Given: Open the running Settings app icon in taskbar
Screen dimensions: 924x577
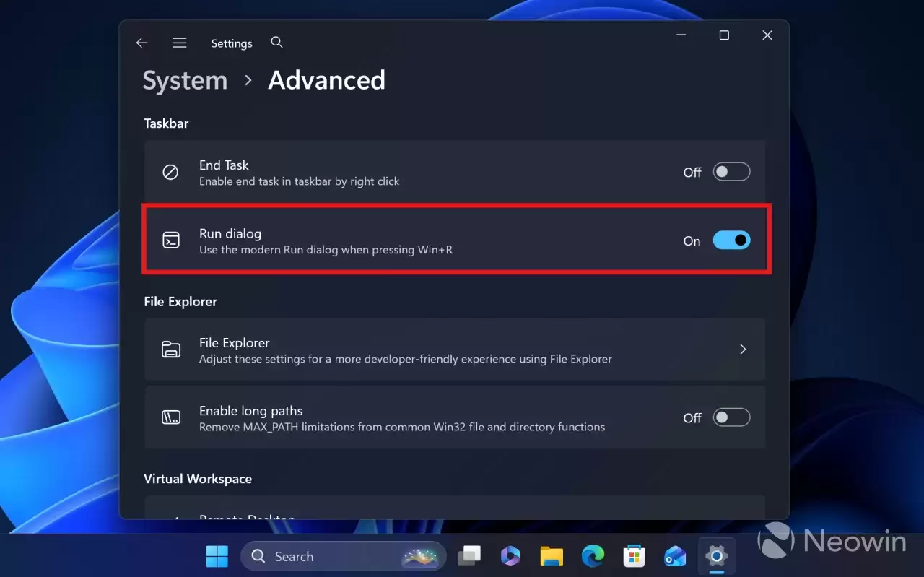Looking at the screenshot, I should click(716, 556).
